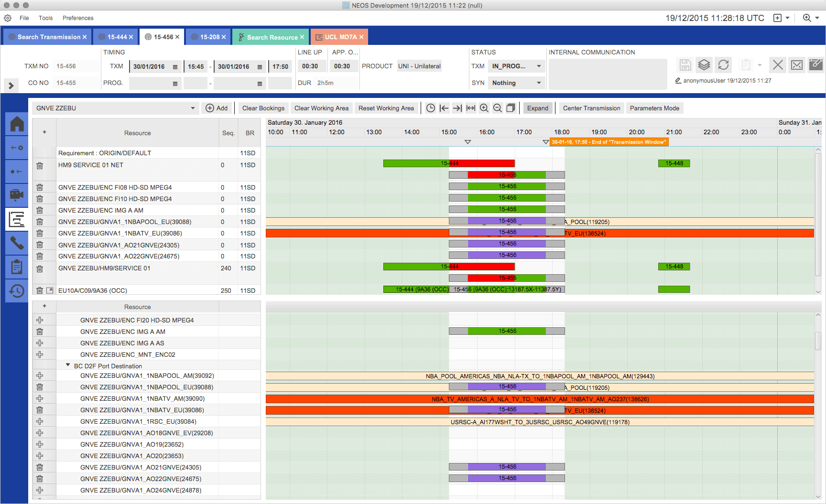Image resolution: width=826 pixels, height=504 pixels.
Task: Open the Preferences menu
Action: click(78, 18)
